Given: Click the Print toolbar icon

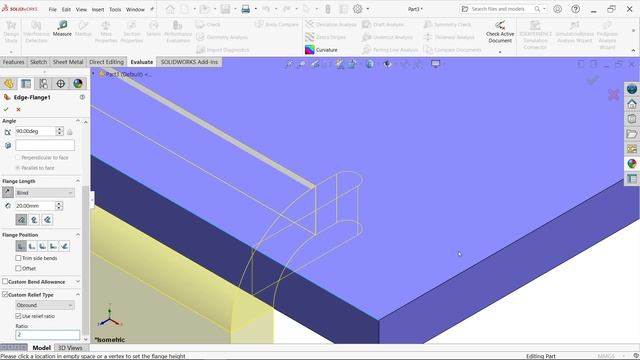Looking at the screenshot, I should (246, 9).
